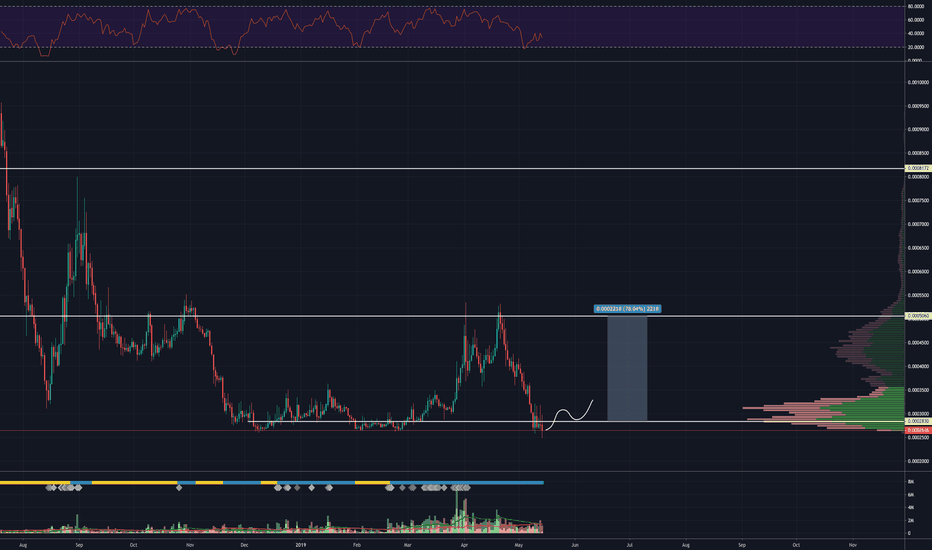Click the 8M volume scale label
The height and width of the screenshot is (550, 932).
pos(911,482)
